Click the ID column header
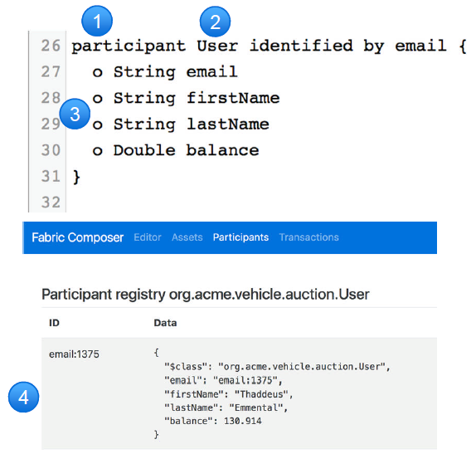 point(54,323)
